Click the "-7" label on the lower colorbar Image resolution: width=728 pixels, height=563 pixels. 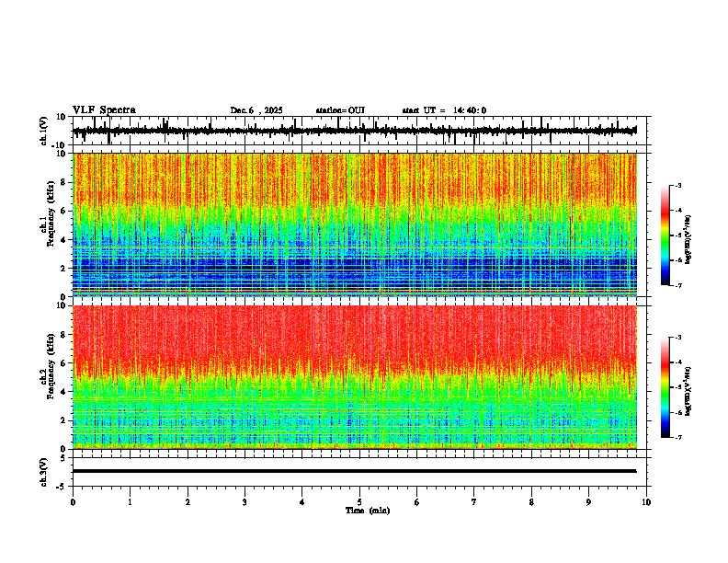678,438
